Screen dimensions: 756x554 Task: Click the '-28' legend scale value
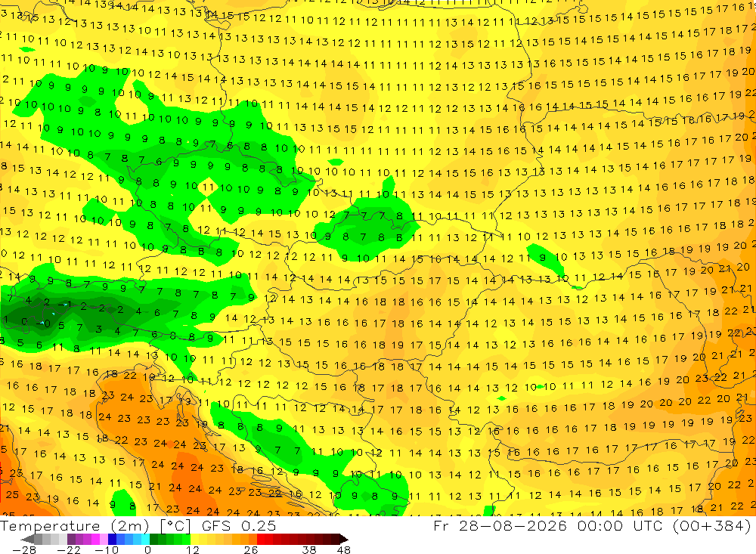point(24,550)
